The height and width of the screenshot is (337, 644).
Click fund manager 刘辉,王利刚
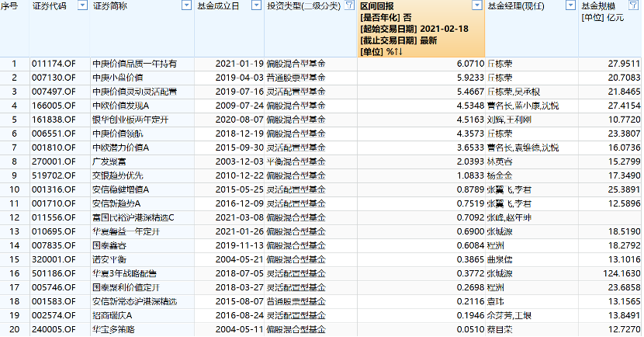[x=509, y=120]
